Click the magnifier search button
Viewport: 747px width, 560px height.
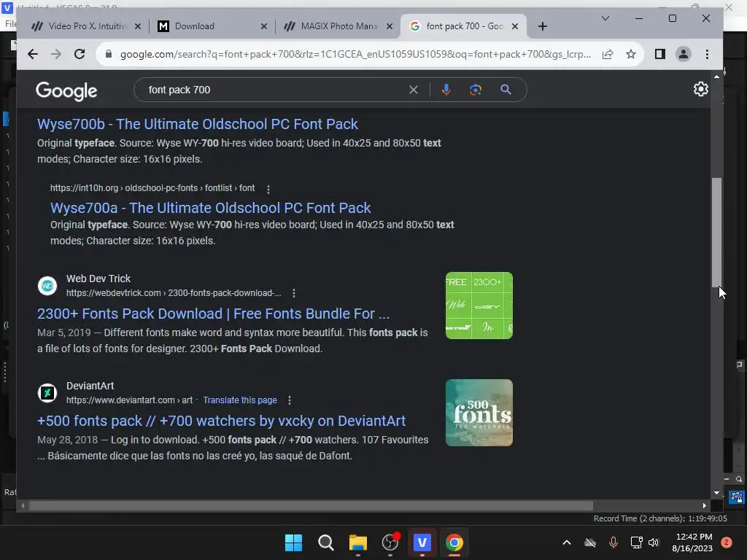(x=506, y=90)
